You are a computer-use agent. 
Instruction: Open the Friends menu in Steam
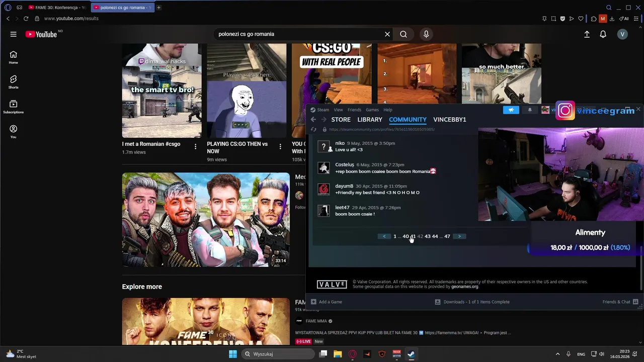click(x=354, y=110)
